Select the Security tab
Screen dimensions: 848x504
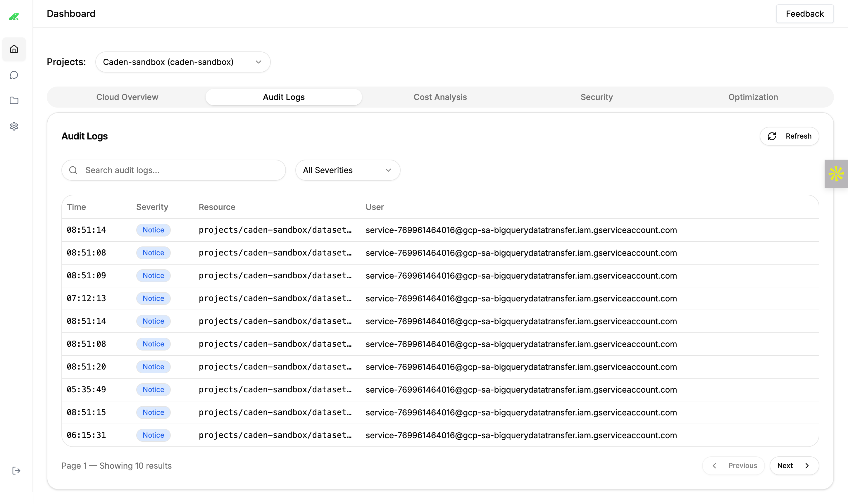tap(596, 97)
